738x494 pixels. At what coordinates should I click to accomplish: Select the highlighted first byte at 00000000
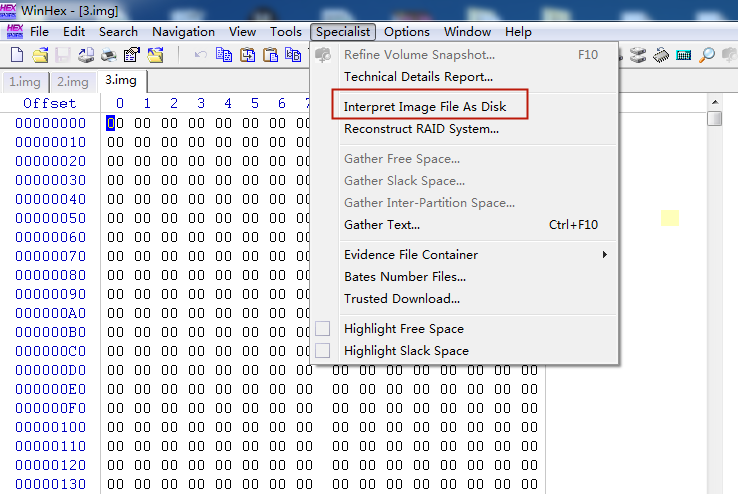coord(111,123)
